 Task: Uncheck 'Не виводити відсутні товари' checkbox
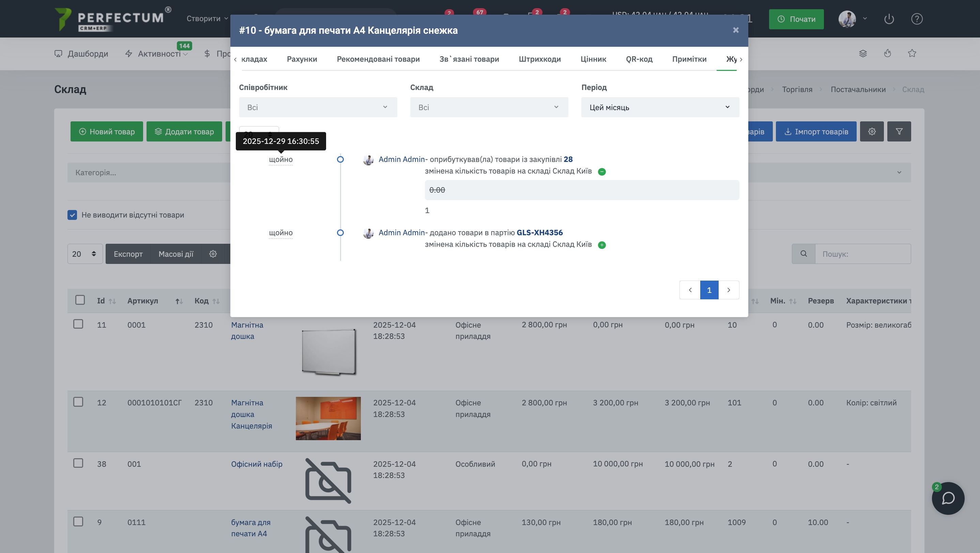tap(72, 215)
